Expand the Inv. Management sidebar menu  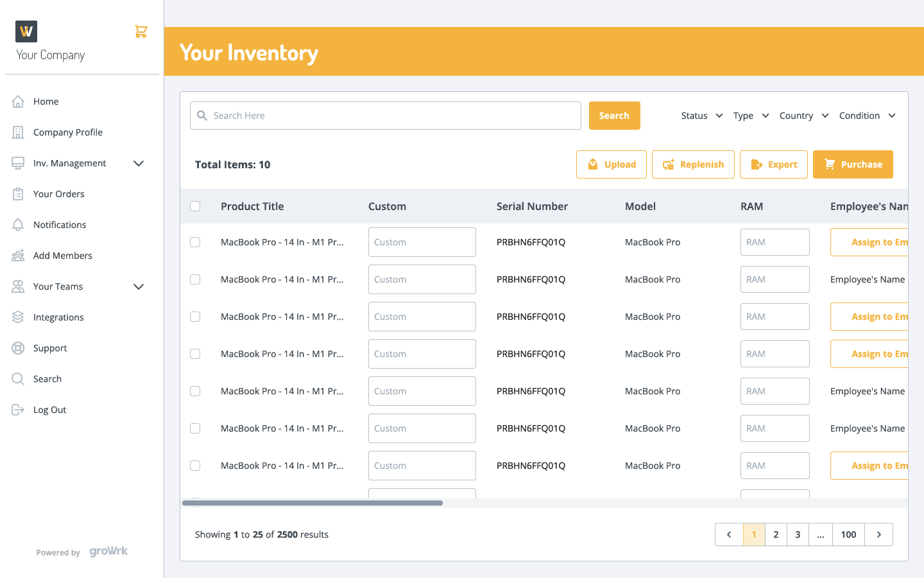(138, 163)
